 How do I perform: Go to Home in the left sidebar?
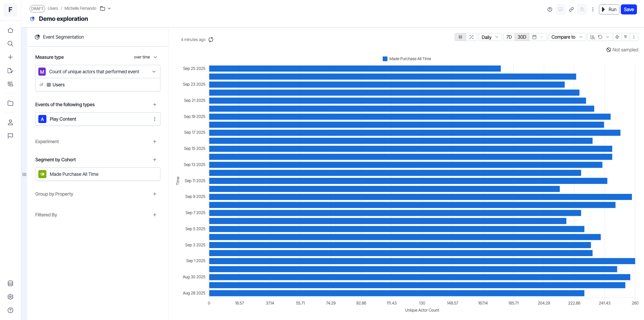pyautogui.click(x=10, y=30)
